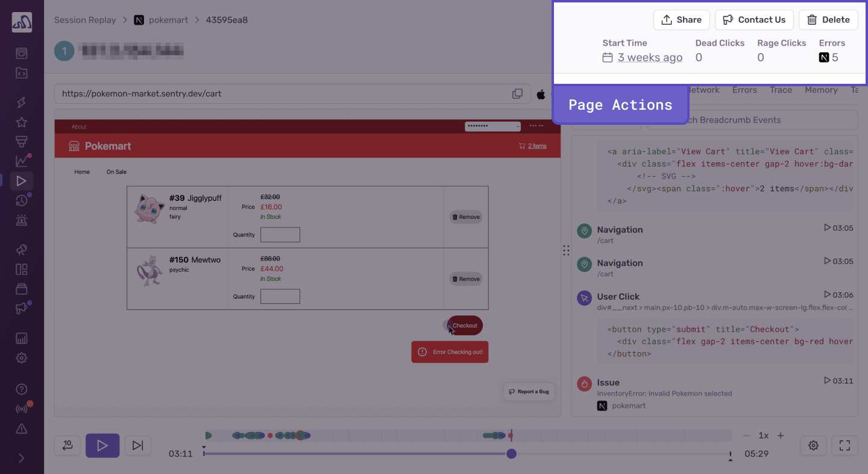This screenshot has height=474, width=868.
Task: Expand the left sidebar using the chevron
Action: coord(22,458)
